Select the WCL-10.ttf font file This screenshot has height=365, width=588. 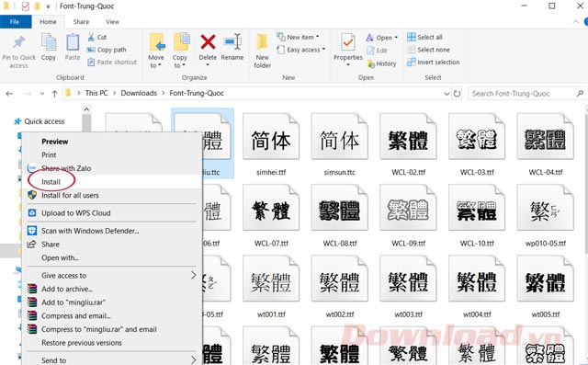477,216
